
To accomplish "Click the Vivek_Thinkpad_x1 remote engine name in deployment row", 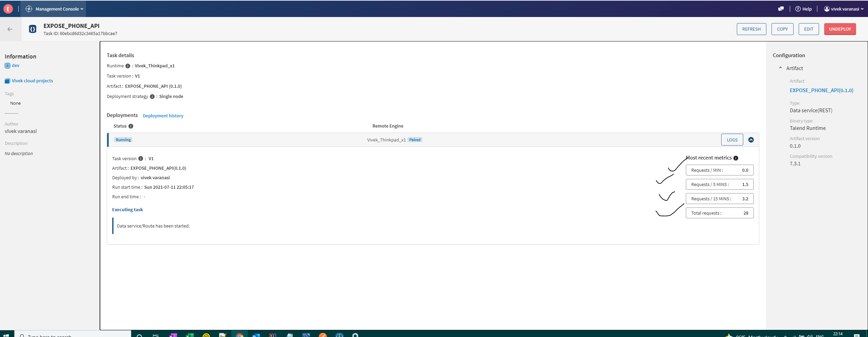I will pos(386,140).
